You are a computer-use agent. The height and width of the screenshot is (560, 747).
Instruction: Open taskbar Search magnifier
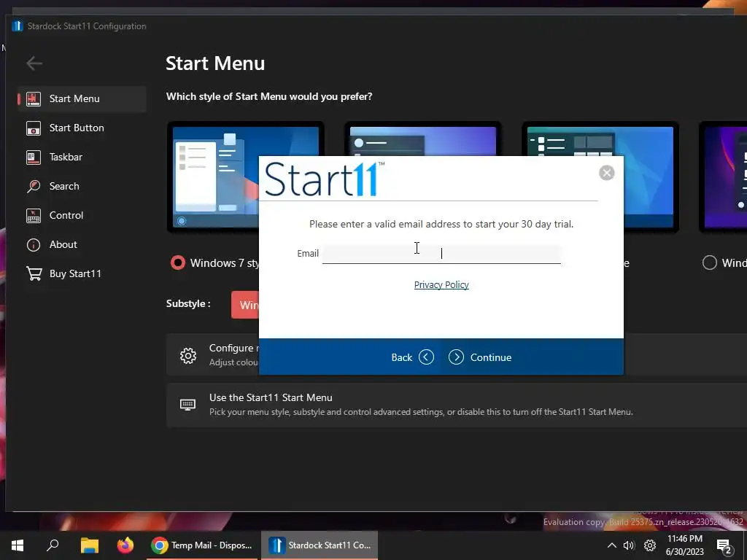[53, 545]
